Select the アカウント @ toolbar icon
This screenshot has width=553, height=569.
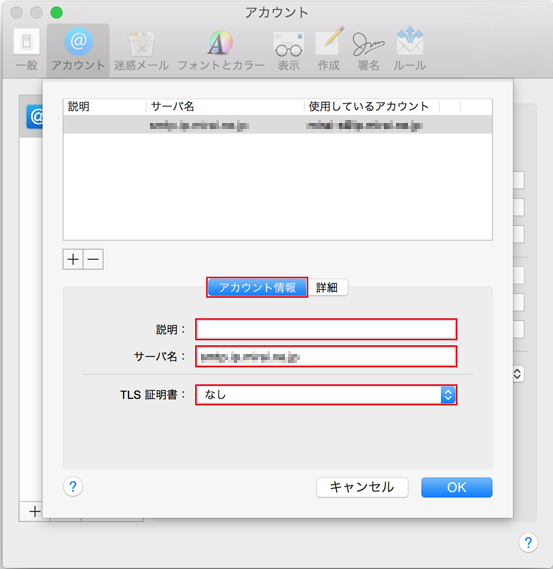click(x=78, y=49)
